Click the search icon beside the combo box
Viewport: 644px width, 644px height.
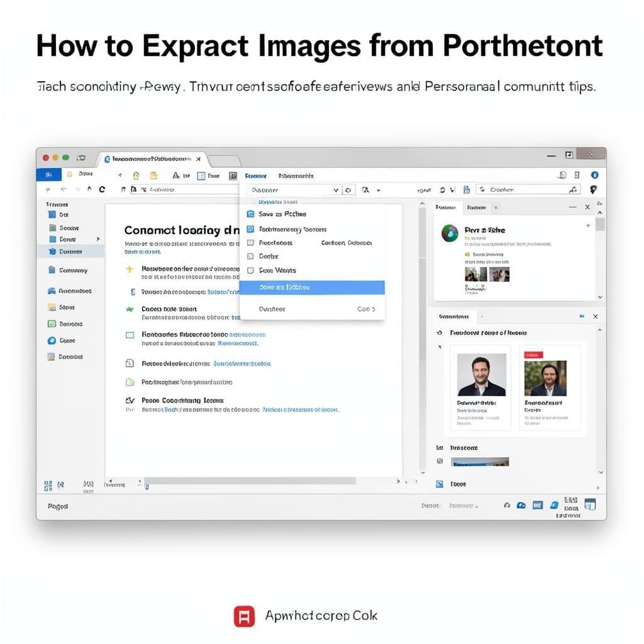[348, 190]
